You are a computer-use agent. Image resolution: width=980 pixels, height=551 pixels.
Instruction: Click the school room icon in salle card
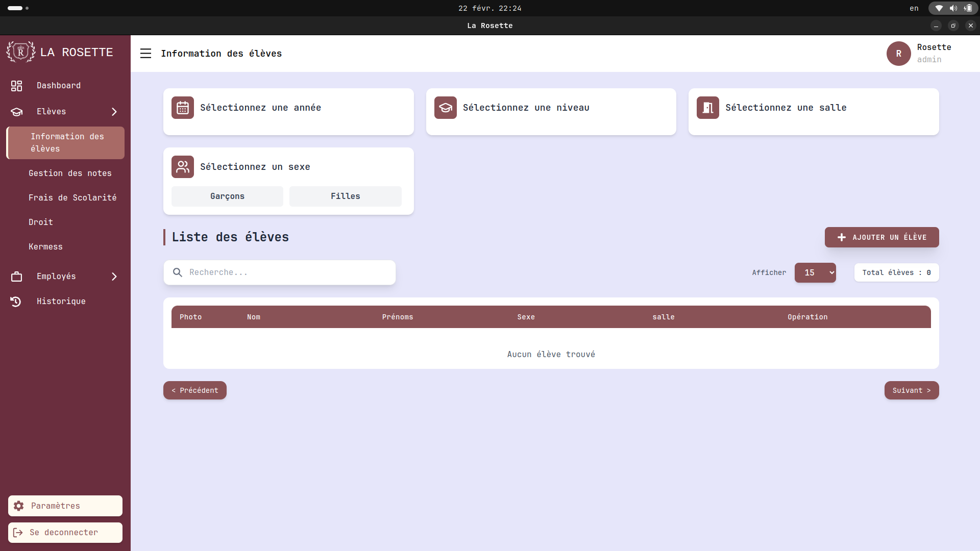click(x=707, y=108)
